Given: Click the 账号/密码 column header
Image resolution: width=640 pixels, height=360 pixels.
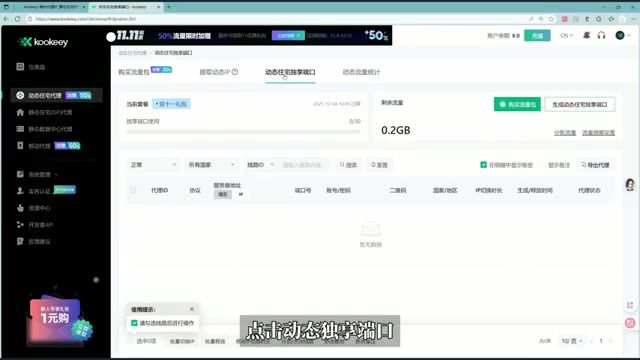Looking at the screenshot, I should [x=338, y=190].
